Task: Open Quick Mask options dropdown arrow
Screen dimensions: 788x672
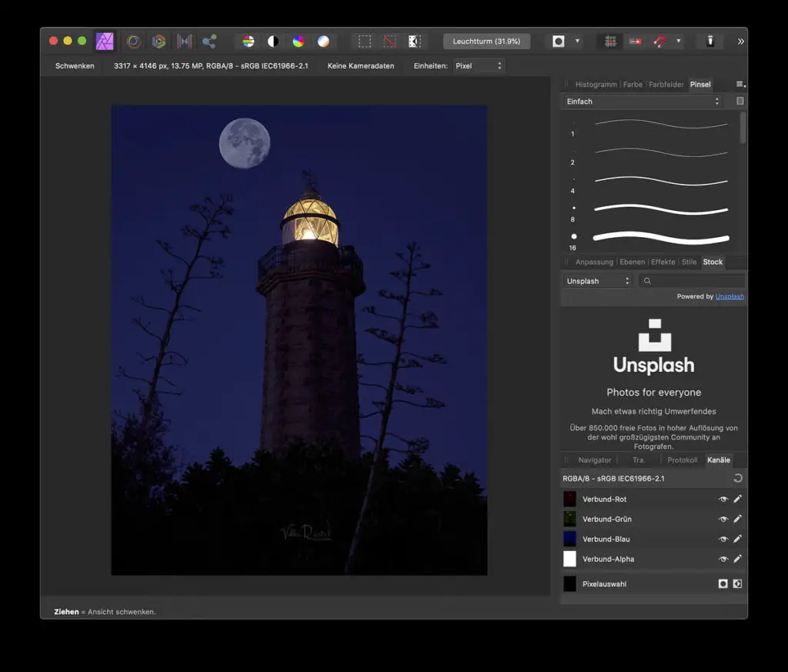Action: coord(577,42)
